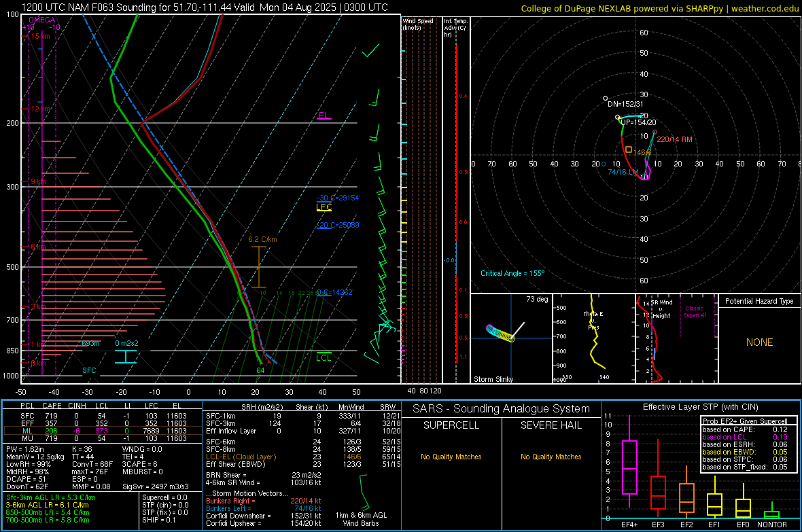Click the 'SigSvr = 2497 m3/s3' value
This screenshot has height=532, width=802.
click(156, 486)
